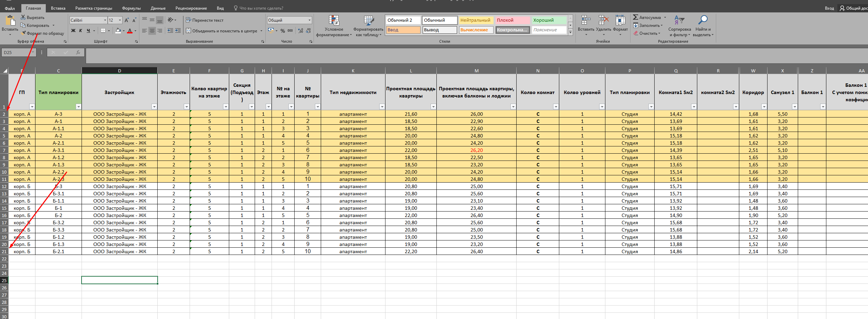Image resolution: width=868 pixels, height=319 pixels.
Task: Open Conditional Formatting (Условное форматирование)
Action: pyautogui.click(x=334, y=26)
